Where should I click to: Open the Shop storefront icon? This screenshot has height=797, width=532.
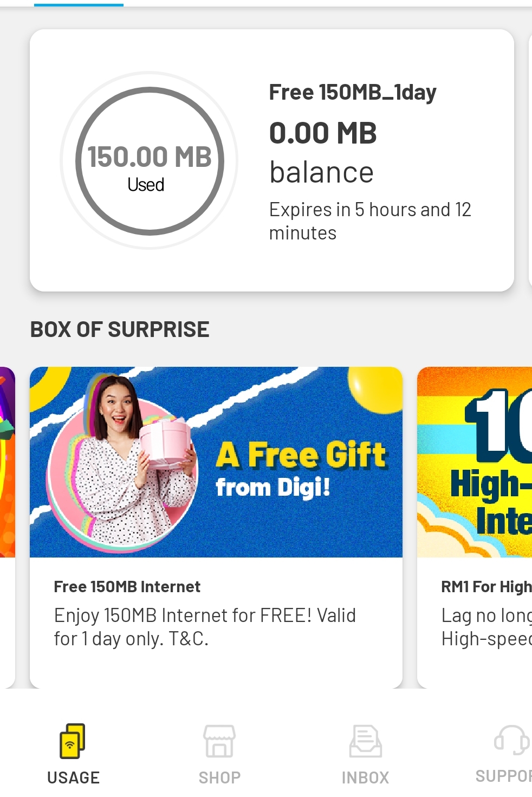[x=219, y=741]
